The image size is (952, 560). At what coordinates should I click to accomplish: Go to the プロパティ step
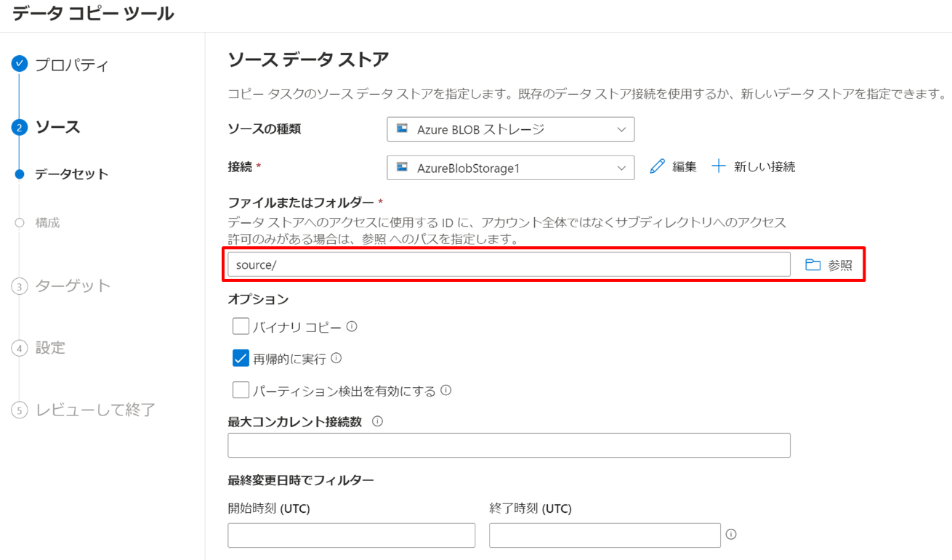(x=72, y=65)
